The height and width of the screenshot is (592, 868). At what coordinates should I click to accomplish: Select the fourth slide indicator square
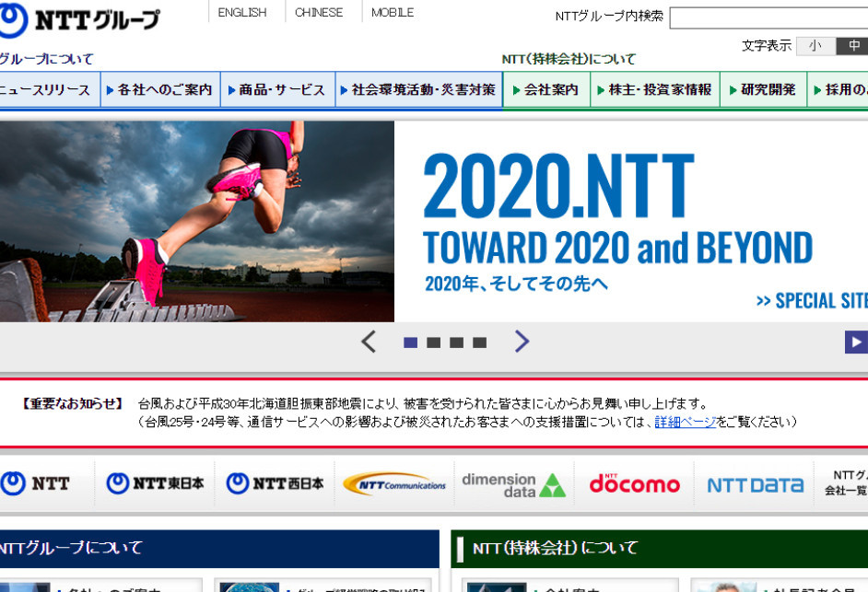click(479, 342)
